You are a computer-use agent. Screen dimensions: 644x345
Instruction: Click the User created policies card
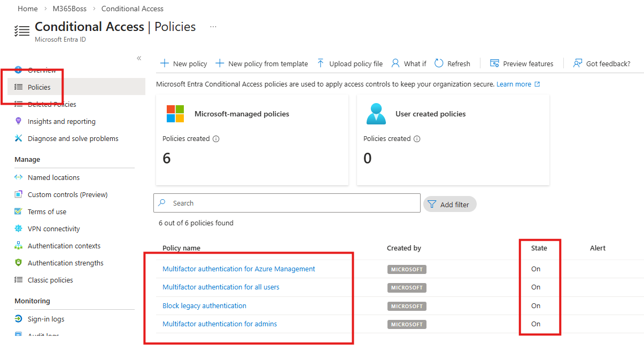(453, 140)
